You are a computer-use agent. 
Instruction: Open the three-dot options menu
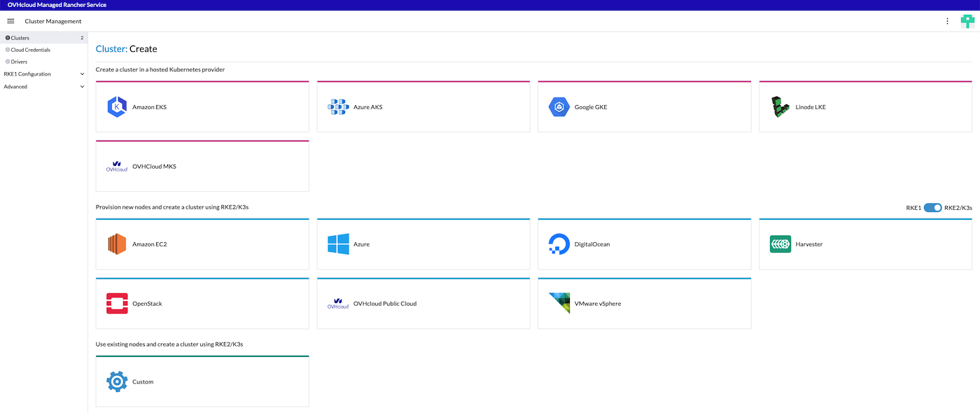click(x=947, y=21)
